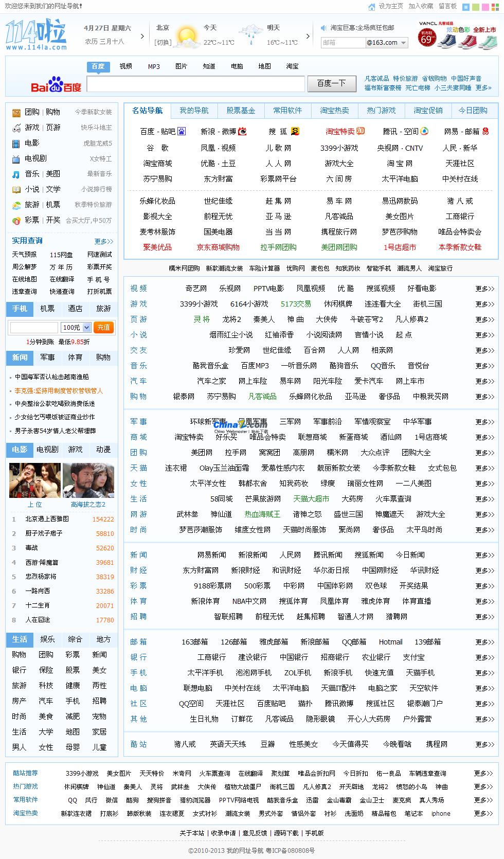Open the 高海拔之恋2 movie thumbnail
This screenshot has height=859, width=504.
click(88, 480)
